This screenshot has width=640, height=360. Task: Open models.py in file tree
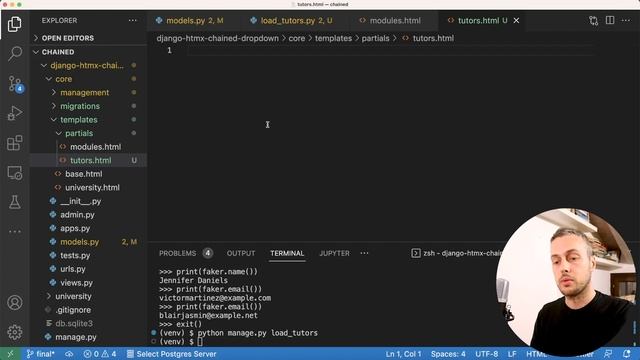[80, 242]
